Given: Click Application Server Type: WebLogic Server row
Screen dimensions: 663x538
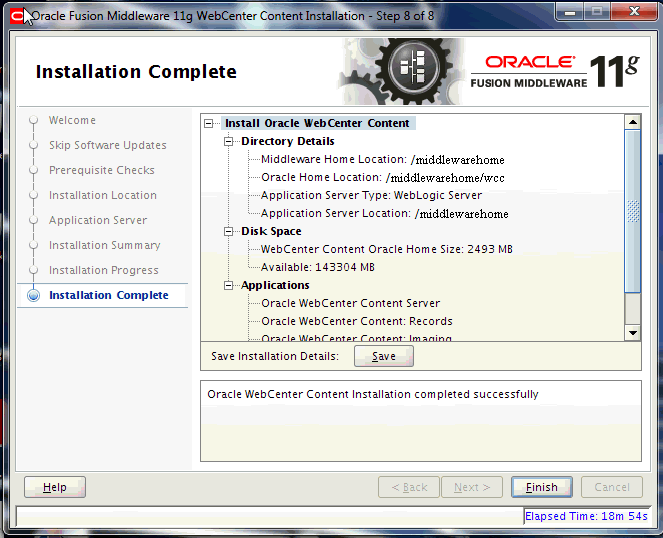Looking at the screenshot, I should [x=371, y=195].
